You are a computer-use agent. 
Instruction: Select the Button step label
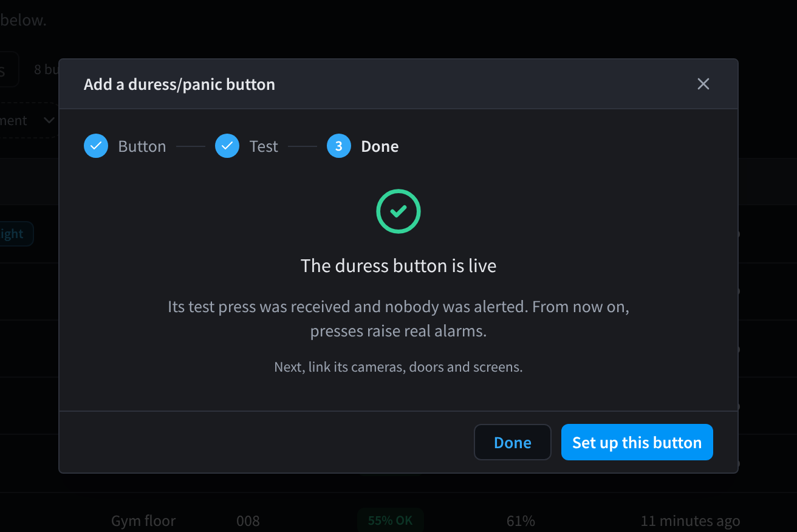point(142,146)
